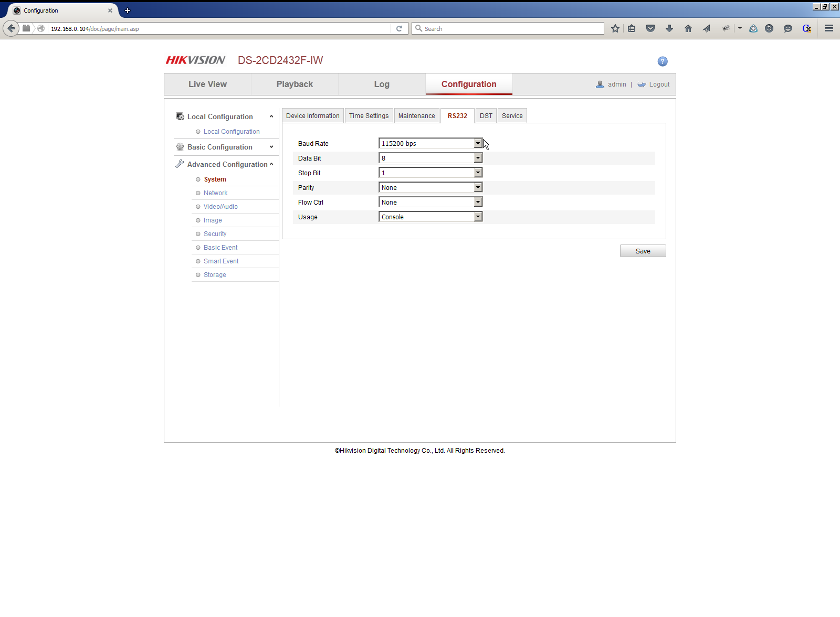Image resolution: width=840 pixels, height=617 pixels.
Task: Open Smart Event in the sidebar
Action: coord(221,261)
